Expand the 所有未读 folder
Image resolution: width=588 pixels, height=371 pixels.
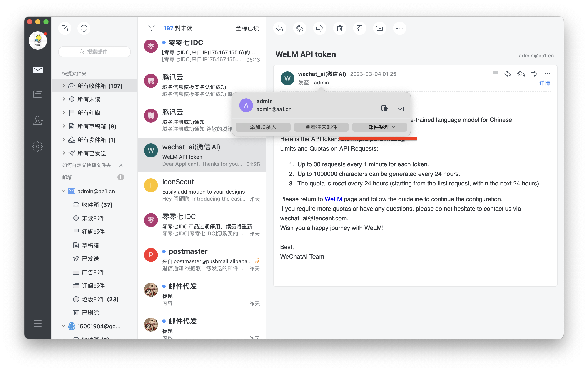tap(64, 99)
